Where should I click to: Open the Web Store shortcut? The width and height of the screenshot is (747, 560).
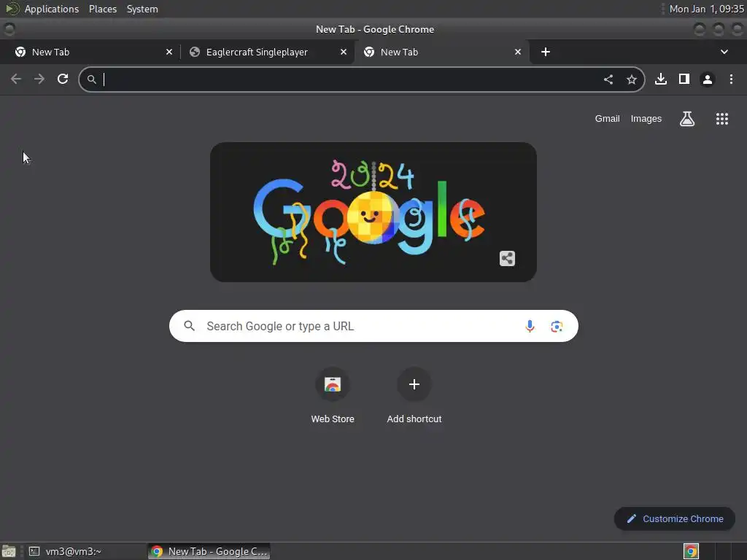[333, 396]
